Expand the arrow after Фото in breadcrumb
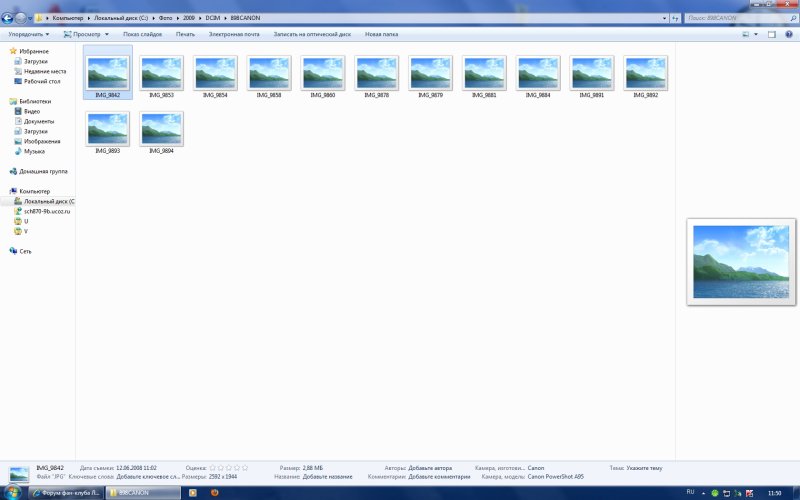The image size is (800, 500). pyautogui.click(x=178, y=18)
